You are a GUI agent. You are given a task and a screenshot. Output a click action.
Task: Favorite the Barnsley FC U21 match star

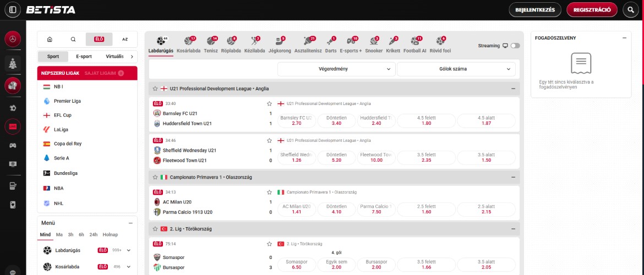point(269,103)
